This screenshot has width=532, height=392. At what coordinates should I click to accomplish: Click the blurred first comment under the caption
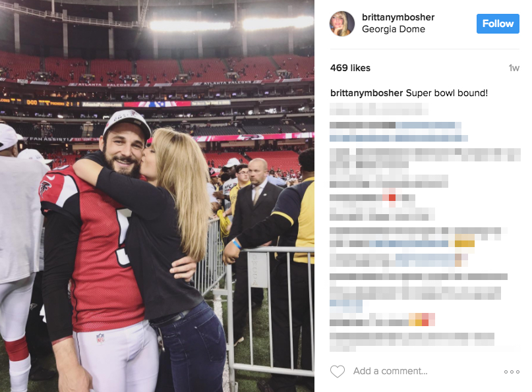(x=378, y=109)
